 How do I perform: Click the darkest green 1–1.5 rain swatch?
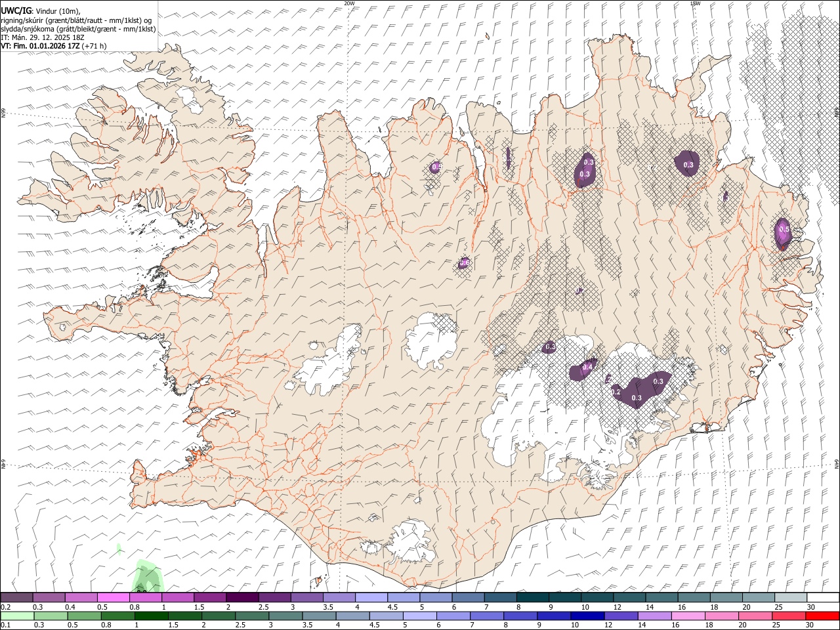[152, 616]
